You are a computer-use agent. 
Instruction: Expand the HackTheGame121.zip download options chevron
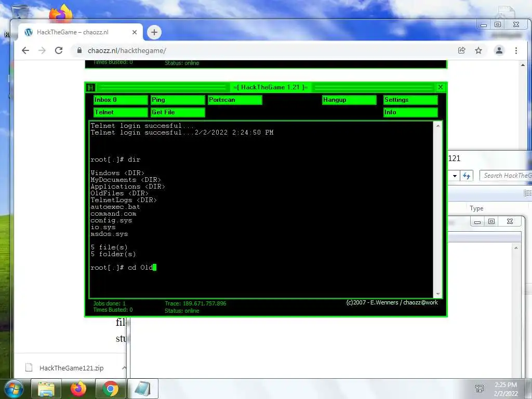124,368
